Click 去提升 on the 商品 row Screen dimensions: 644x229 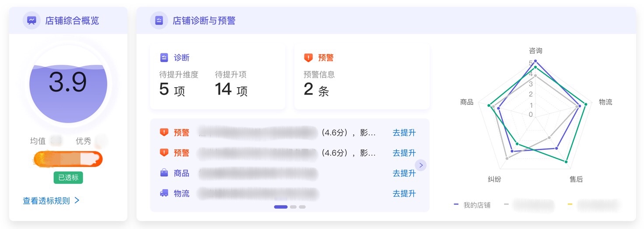click(x=404, y=173)
